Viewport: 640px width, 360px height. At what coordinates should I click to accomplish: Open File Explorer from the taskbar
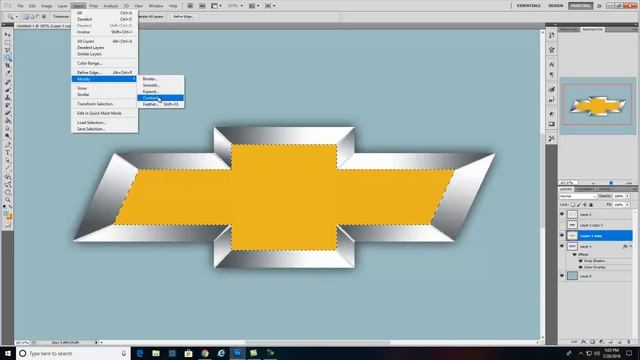[156, 353]
